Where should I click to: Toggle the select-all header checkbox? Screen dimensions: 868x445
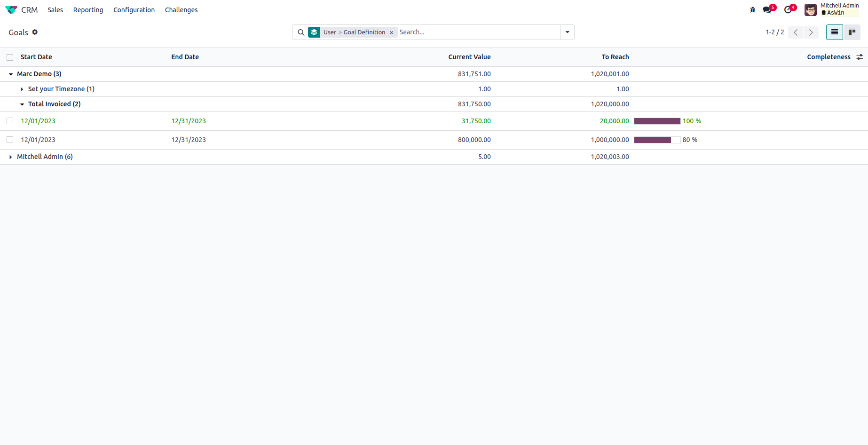10,57
